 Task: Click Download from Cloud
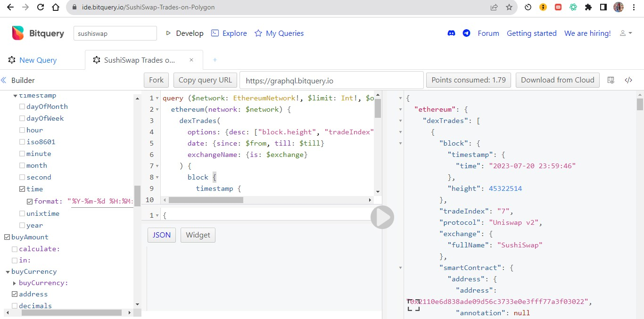(558, 80)
